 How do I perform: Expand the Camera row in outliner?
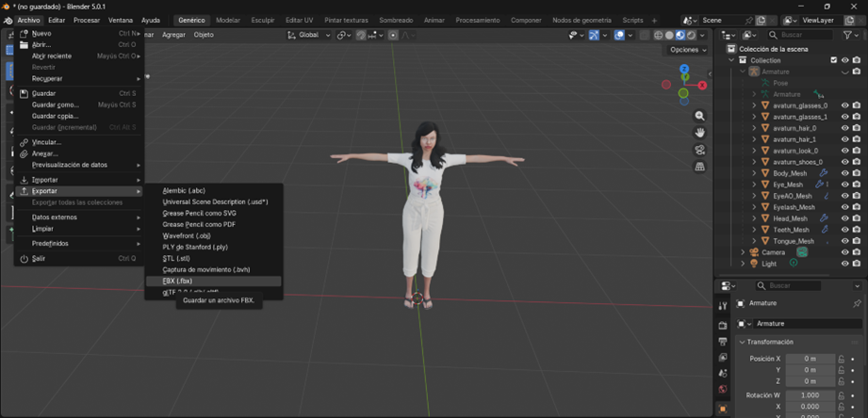[x=743, y=252]
